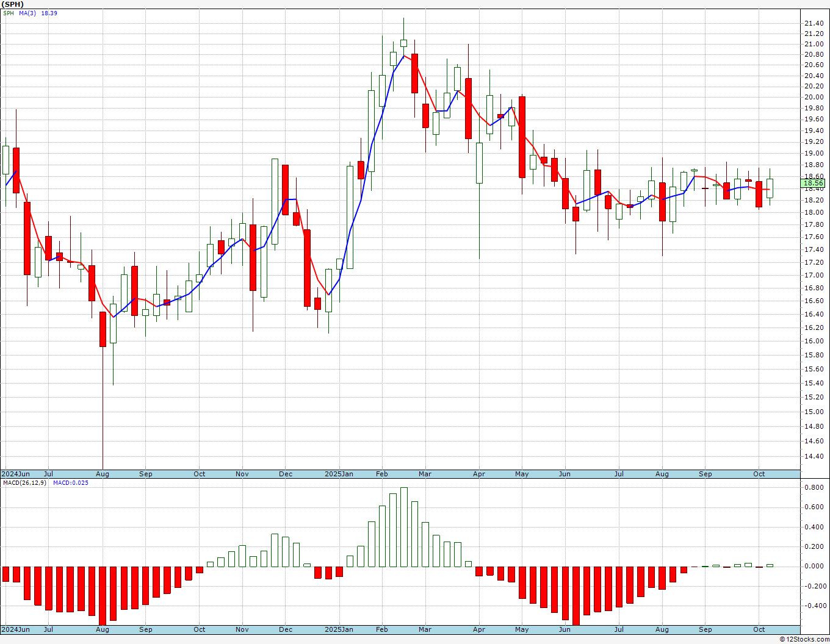This screenshot has width=830, height=644.
Task: Select the 16.40 price axis label
Action: (x=814, y=315)
